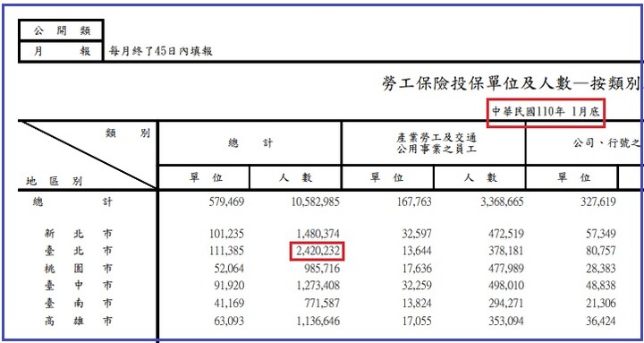Click 臺北市 persons value 2,420,232
The width and height of the screenshot is (644, 343).
[x=317, y=251]
